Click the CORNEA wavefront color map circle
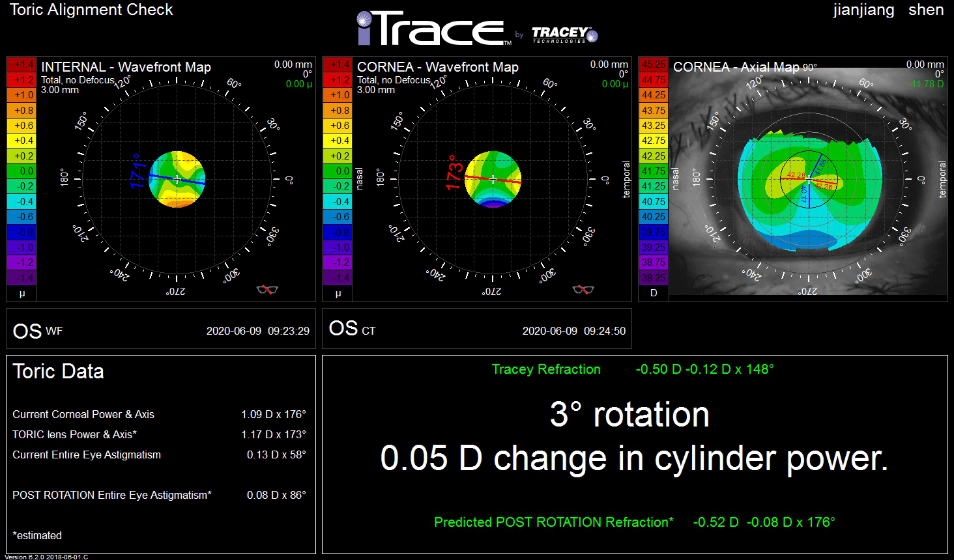954x560 pixels. [493, 179]
